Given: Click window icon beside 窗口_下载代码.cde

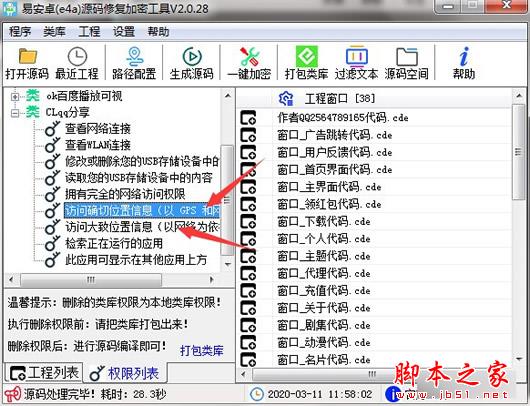Looking at the screenshot, I should 248,222.
